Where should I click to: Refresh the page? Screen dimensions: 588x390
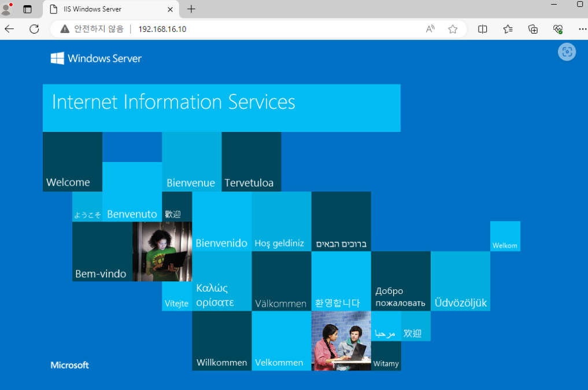(x=34, y=29)
